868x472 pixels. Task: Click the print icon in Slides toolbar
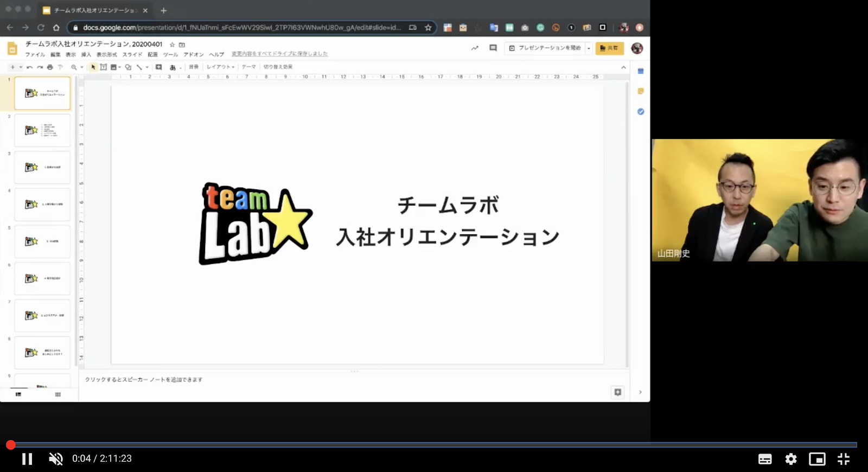tap(50, 67)
